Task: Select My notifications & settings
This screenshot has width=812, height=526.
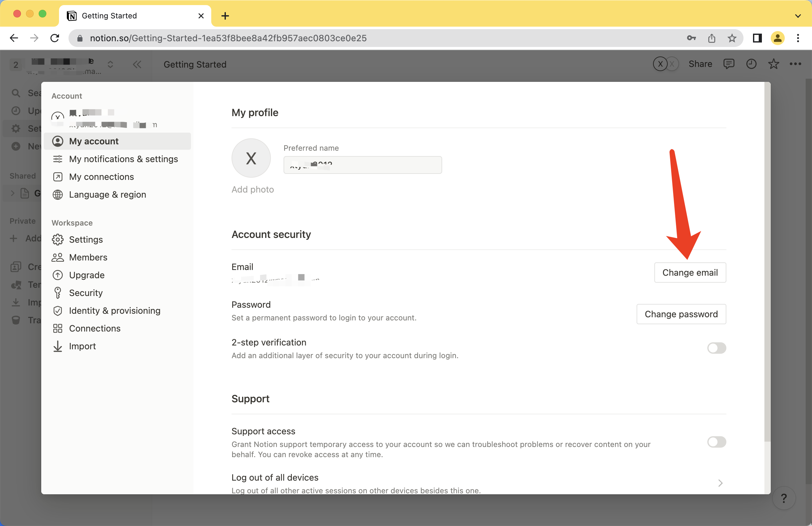Action: coord(123,159)
